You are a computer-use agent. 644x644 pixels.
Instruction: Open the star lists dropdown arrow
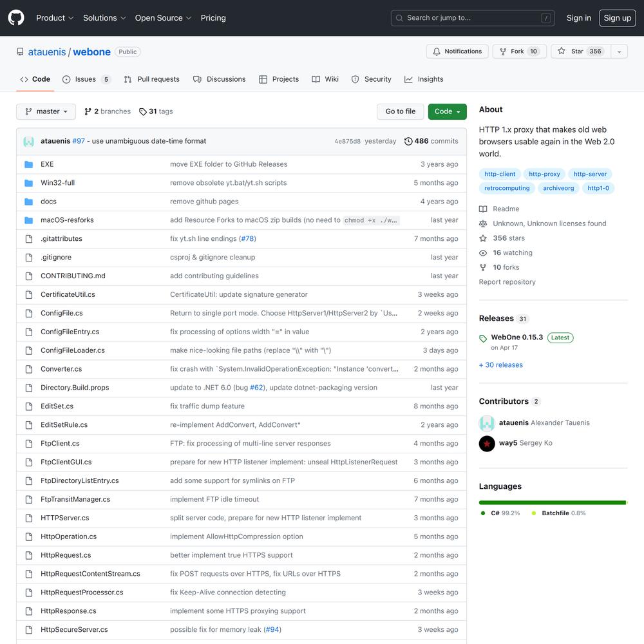click(618, 52)
